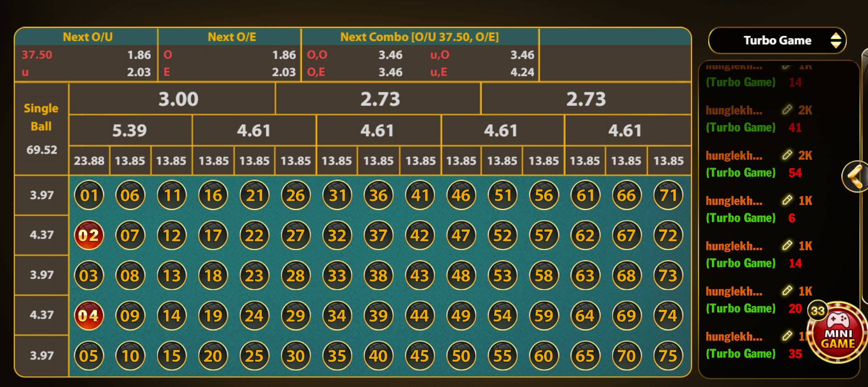Choose ball number 09
Image resolution: width=868 pixels, height=387 pixels.
tap(130, 316)
